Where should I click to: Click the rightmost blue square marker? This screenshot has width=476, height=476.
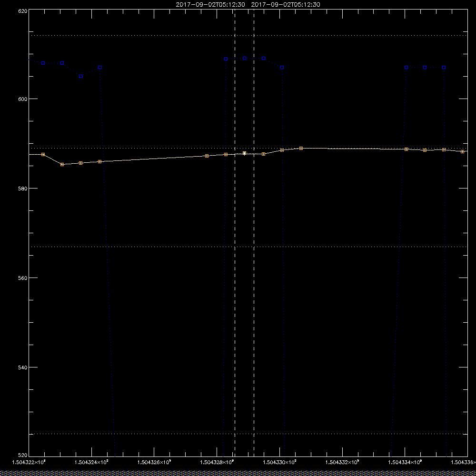click(444, 68)
